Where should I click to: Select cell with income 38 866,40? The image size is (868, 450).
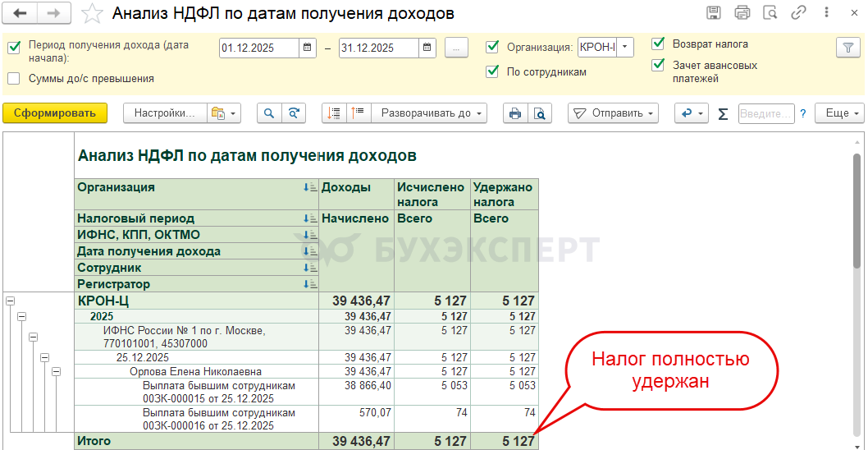click(x=357, y=392)
